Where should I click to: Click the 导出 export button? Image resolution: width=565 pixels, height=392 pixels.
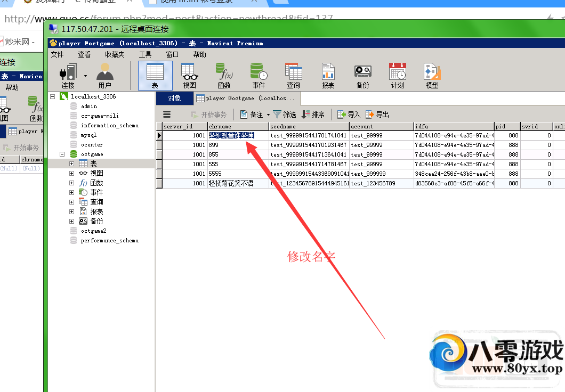tap(377, 115)
